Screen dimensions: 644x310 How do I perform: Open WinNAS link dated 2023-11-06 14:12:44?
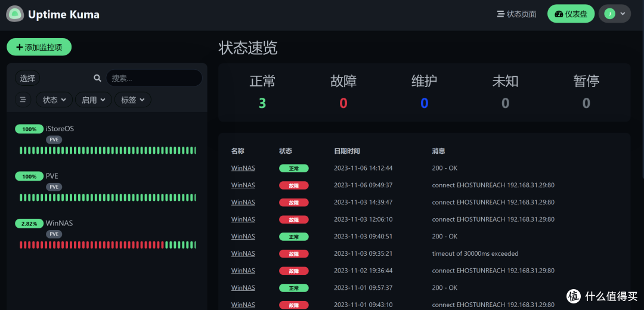click(x=243, y=168)
